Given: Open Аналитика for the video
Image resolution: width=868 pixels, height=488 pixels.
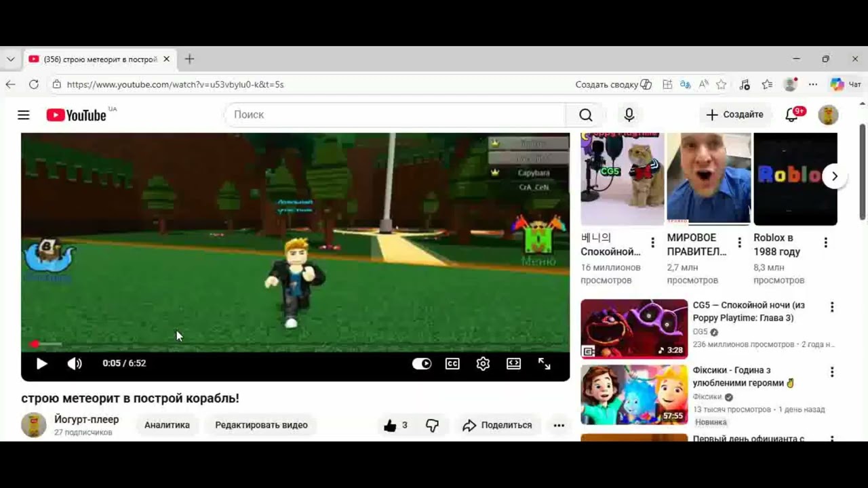Looking at the screenshot, I should pos(167,425).
